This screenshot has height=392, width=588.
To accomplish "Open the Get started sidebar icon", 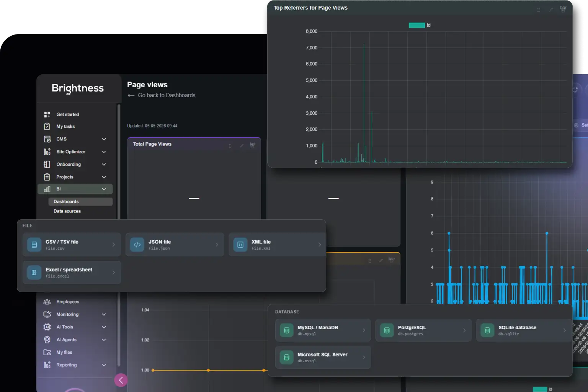I will [x=47, y=114].
